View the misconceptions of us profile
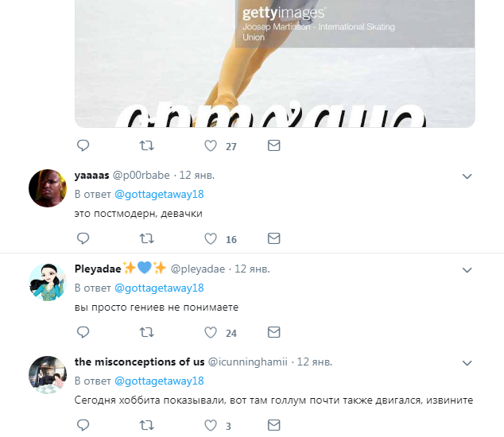Image resolution: width=504 pixels, height=437 pixels. click(x=139, y=362)
